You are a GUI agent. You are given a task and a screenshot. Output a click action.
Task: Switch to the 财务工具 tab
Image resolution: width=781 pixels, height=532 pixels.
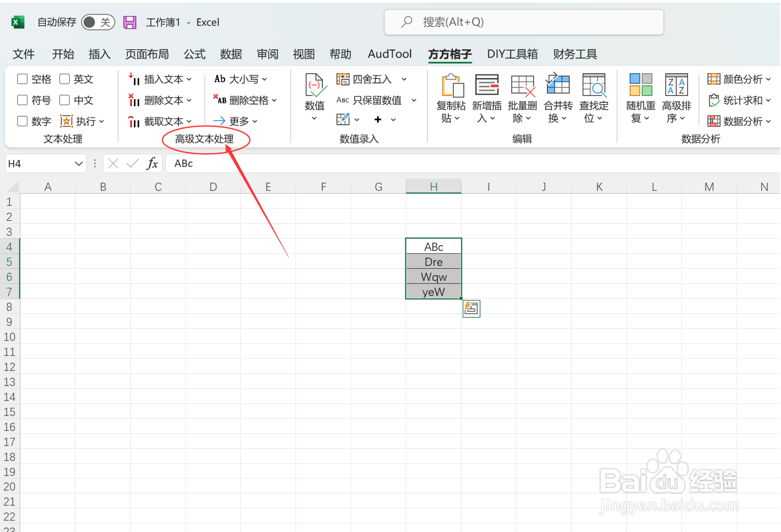tap(575, 54)
